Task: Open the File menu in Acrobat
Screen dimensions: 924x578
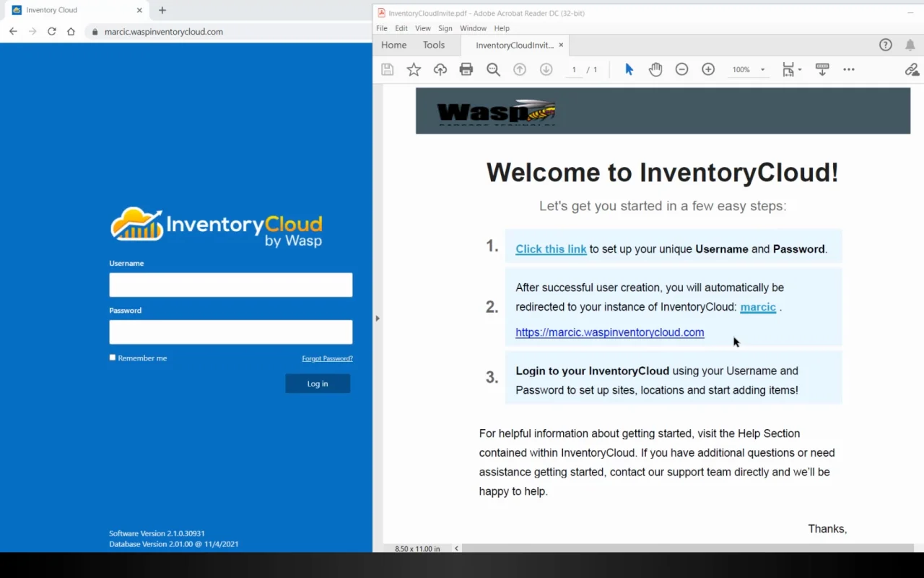Action: pos(382,28)
